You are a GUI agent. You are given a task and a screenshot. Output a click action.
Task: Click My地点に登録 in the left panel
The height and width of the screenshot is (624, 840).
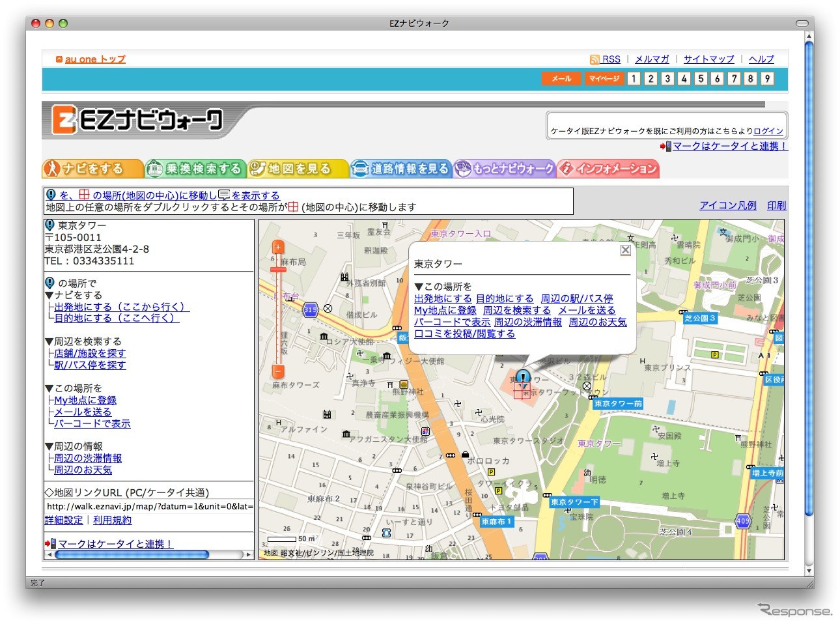(x=85, y=400)
